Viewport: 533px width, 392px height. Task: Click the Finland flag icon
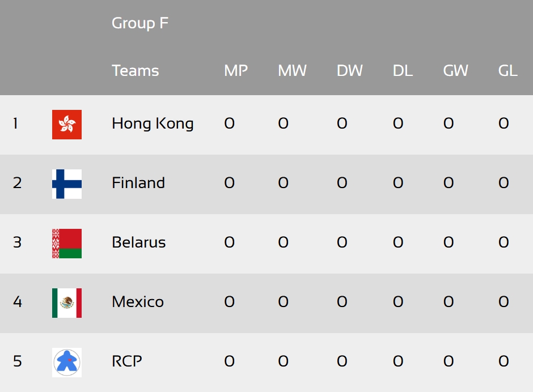coord(67,184)
